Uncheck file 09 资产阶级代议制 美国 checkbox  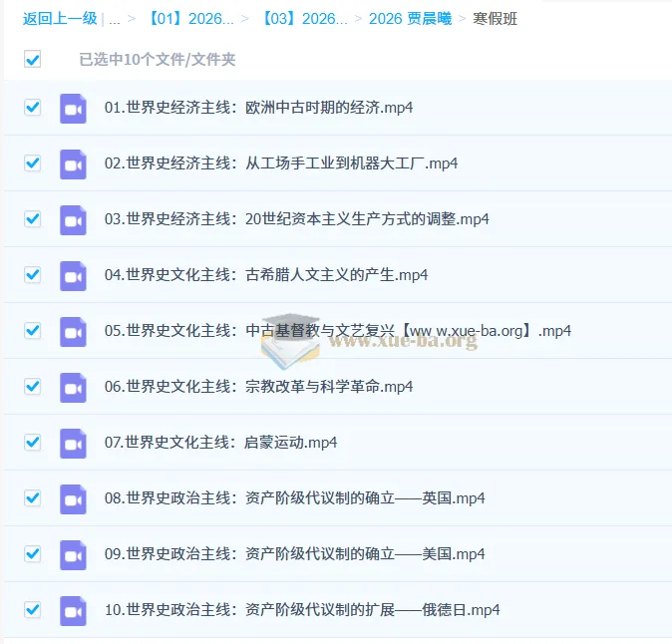click(x=33, y=554)
